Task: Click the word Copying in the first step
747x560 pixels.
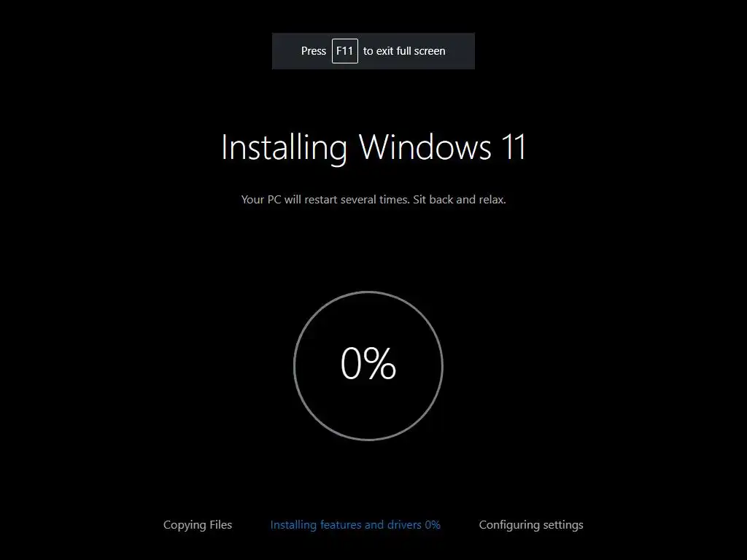Action: point(185,525)
